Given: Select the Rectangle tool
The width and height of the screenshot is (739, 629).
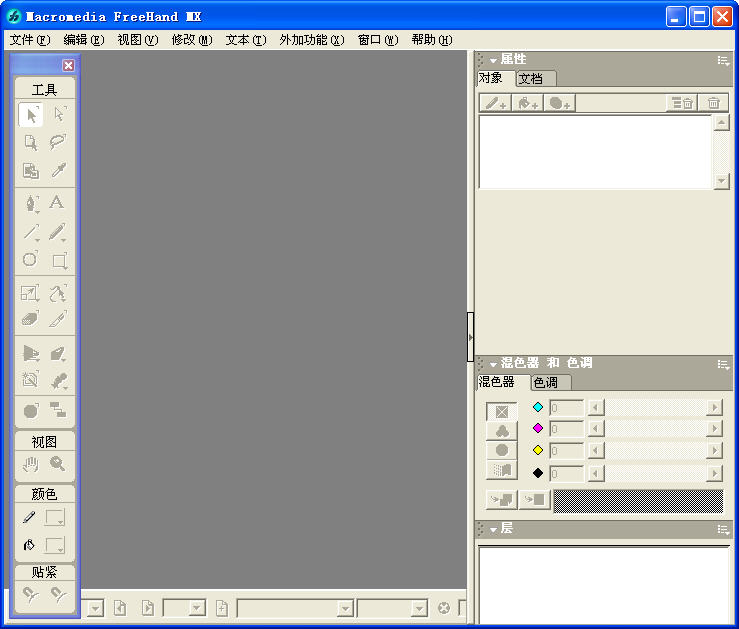Looking at the screenshot, I should click(58, 260).
